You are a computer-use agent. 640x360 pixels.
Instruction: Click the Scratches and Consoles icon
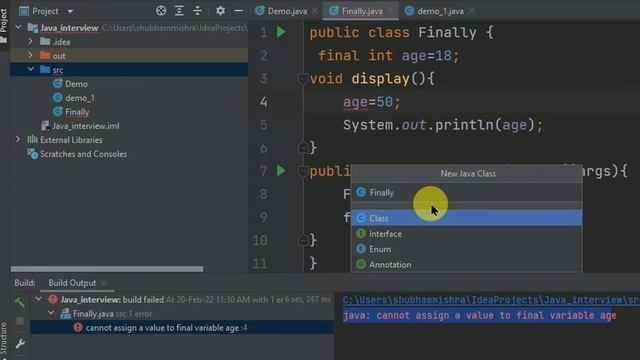[32, 154]
